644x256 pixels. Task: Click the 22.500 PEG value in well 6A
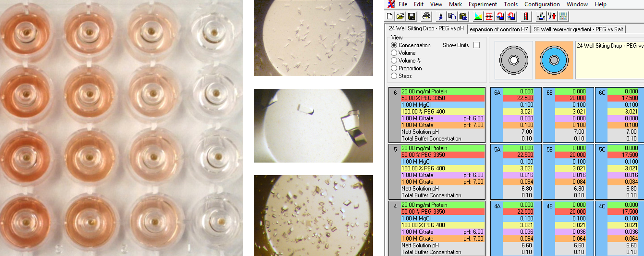tap(518, 98)
